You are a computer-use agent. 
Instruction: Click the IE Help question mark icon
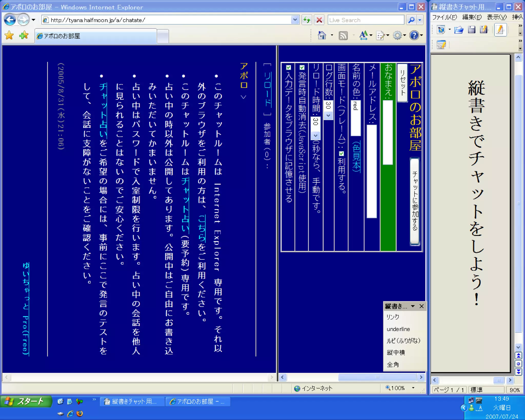tap(414, 35)
